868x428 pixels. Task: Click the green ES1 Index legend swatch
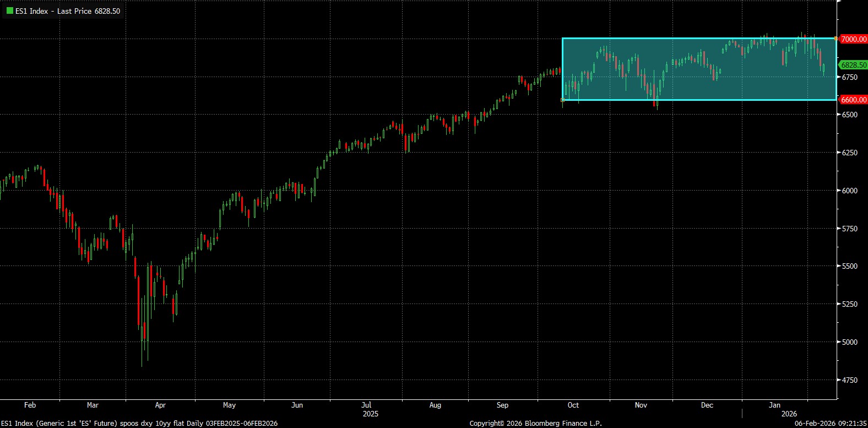[x=9, y=11]
